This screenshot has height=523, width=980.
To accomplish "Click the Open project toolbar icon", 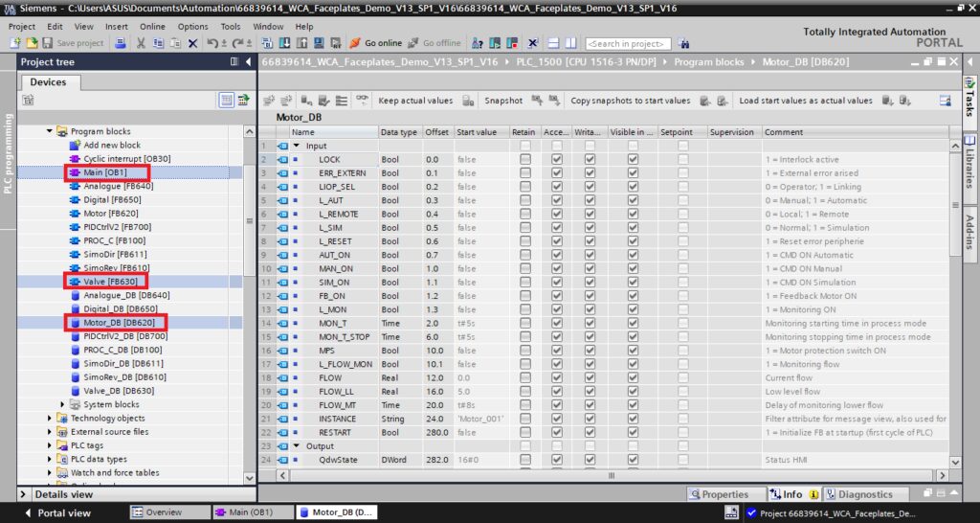I will [32, 43].
